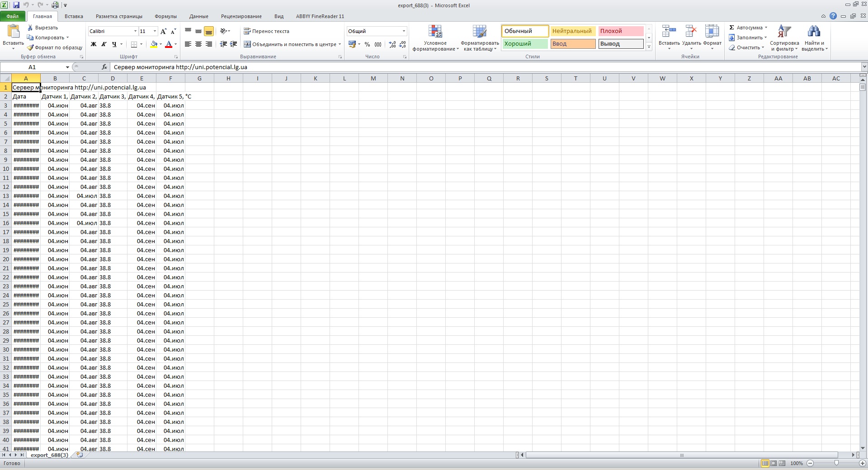
Task: Open the font name Calibri dropdown
Action: (x=135, y=31)
